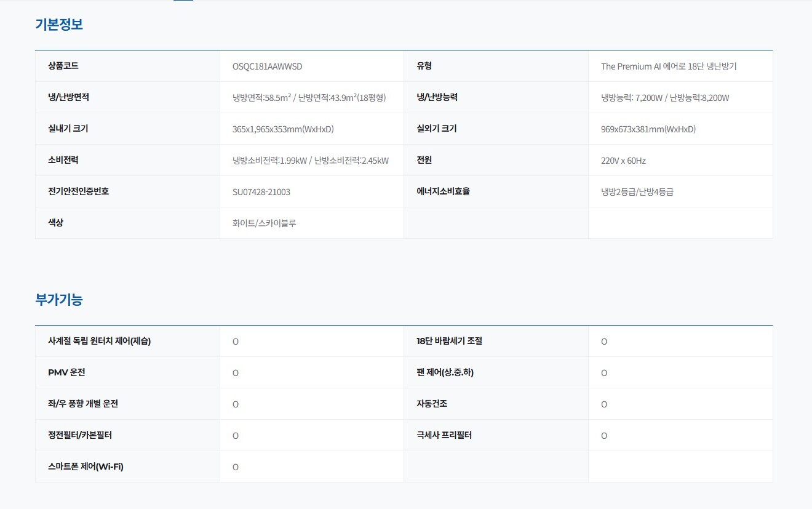
Task: Click the 사계절 독립 원터치 제어(제습) label
Action: (x=99, y=341)
